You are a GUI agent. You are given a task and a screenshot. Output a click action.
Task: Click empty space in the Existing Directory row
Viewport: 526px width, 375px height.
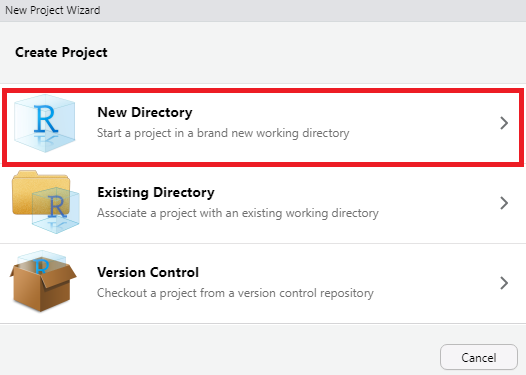click(436, 203)
